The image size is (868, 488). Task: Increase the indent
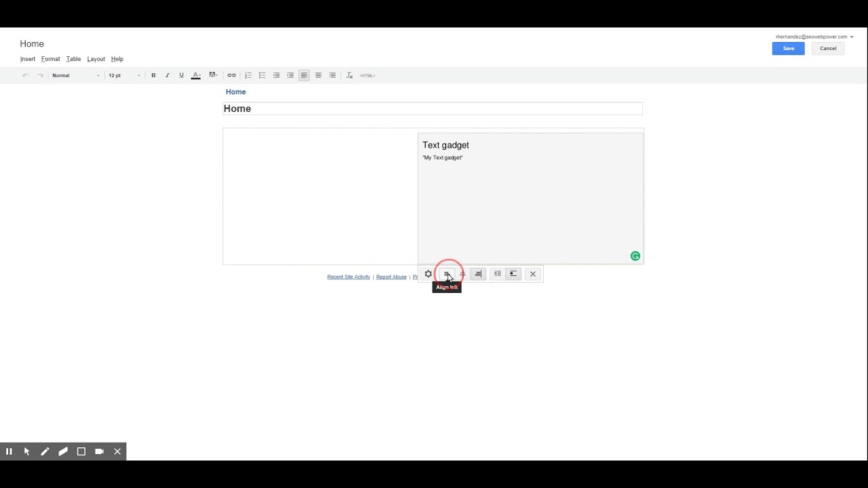pos(290,75)
